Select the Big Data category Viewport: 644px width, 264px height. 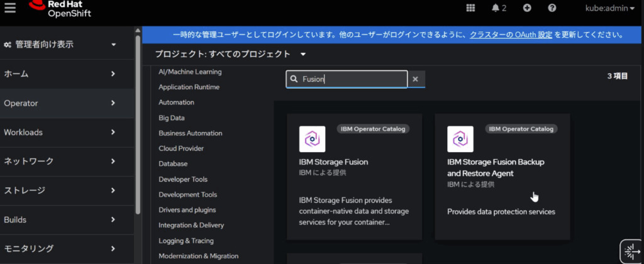click(172, 118)
